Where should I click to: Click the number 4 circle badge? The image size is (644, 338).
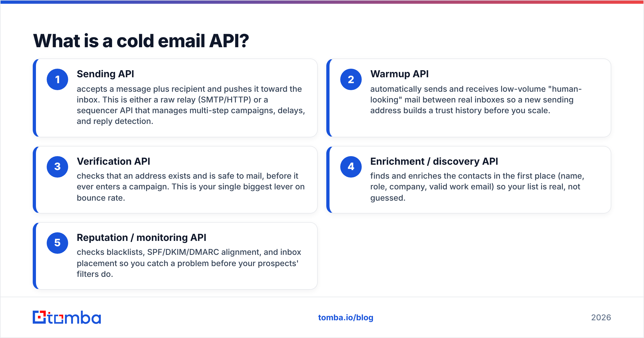point(351,167)
